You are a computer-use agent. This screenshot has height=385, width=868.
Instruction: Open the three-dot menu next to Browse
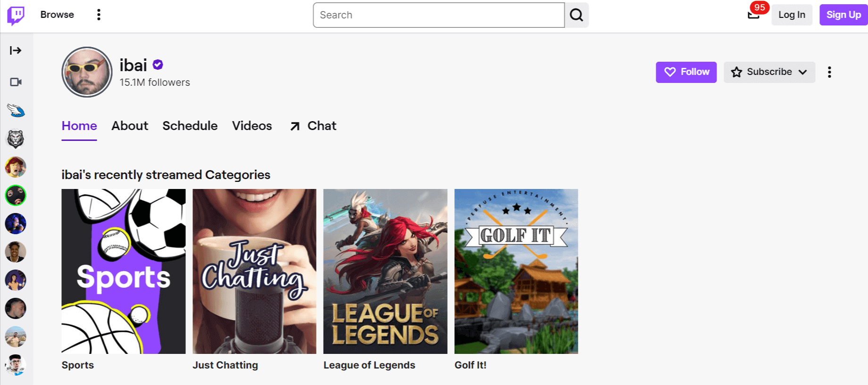click(99, 15)
